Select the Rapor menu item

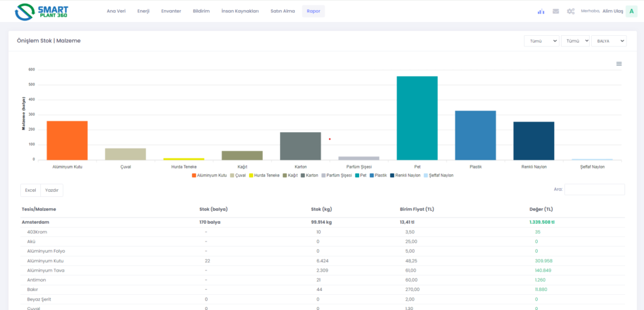pos(313,11)
